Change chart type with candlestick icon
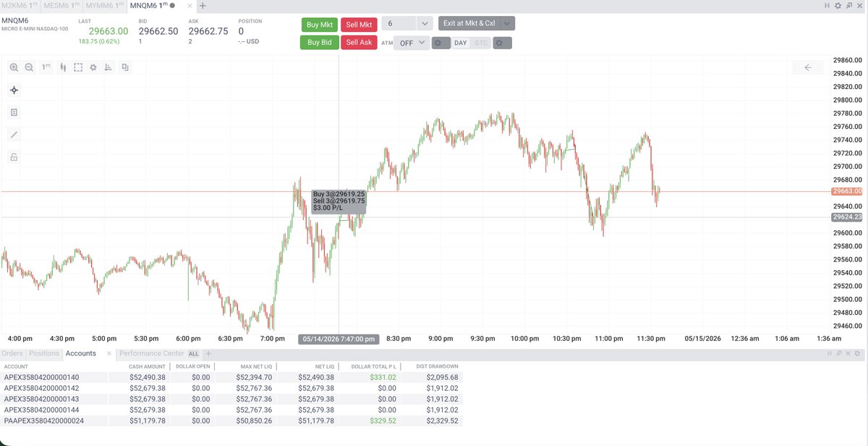This screenshot has height=446, width=868. pyautogui.click(x=63, y=67)
